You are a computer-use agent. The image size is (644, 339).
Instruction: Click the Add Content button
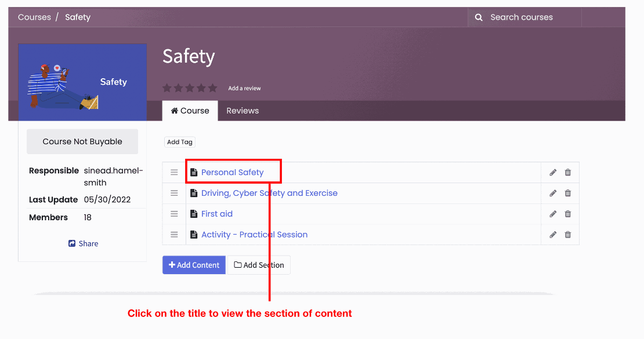(x=194, y=265)
